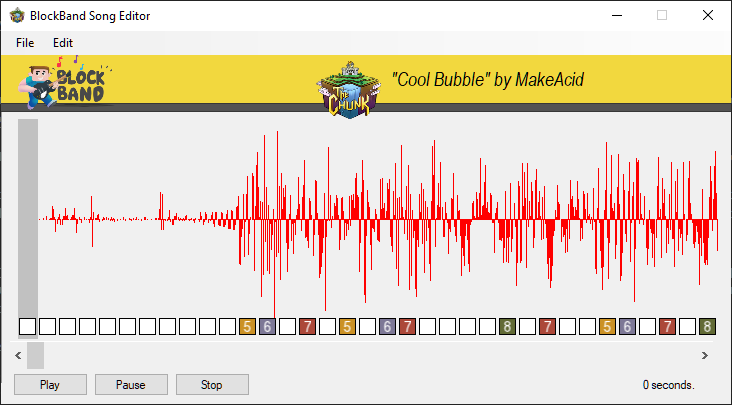Toggle empty box between second 5 and second 6
Viewport: 732px width, 405px height.
pos(367,327)
